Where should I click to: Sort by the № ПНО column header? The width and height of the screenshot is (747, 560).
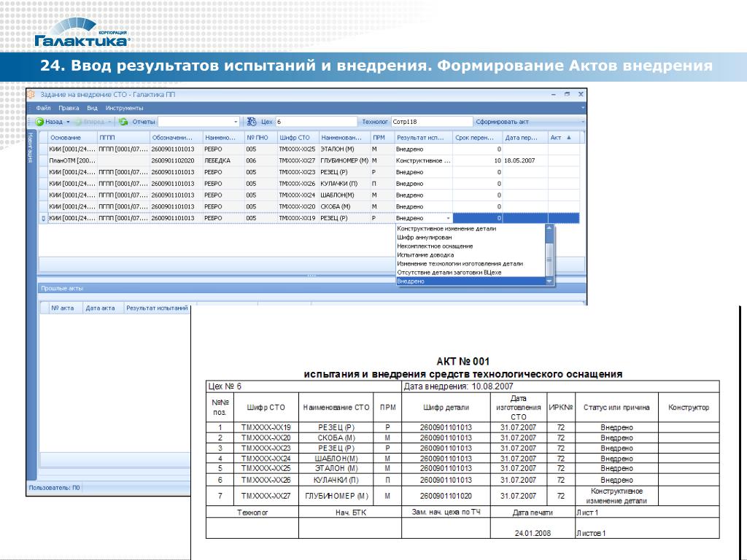(x=260, y=138)
